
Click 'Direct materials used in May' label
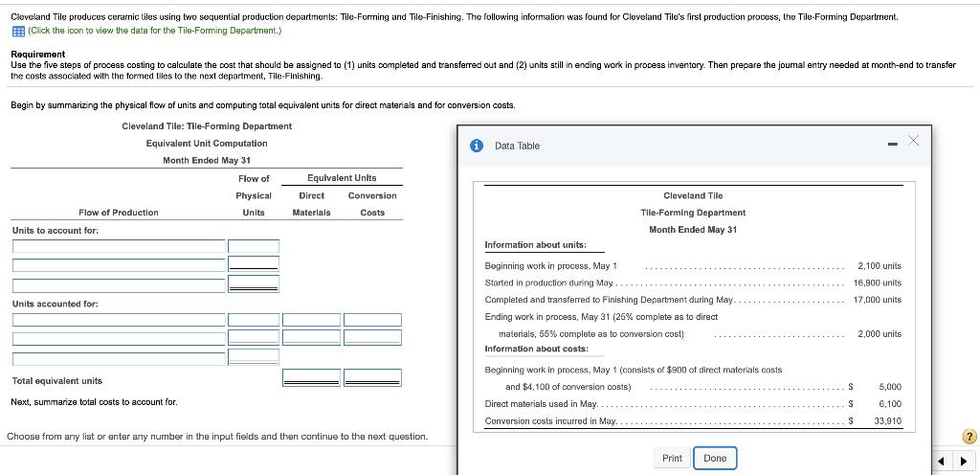541,404
